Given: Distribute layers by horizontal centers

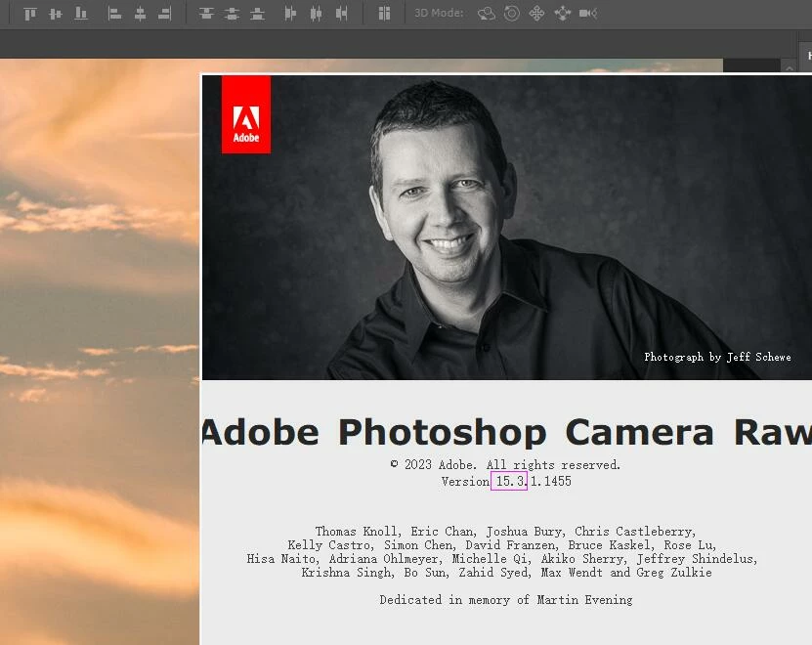Looking at the screenshot, I should pyautogui.click(x=316, y=14).
